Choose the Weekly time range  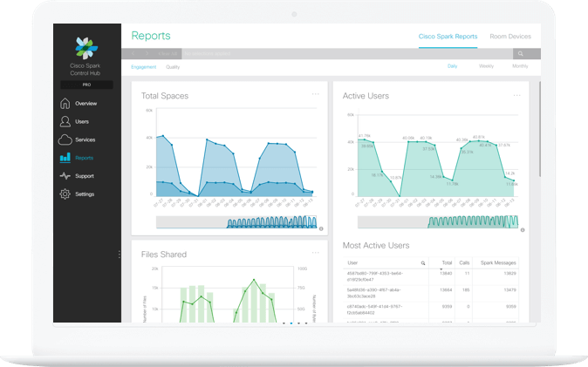[486, 66]
